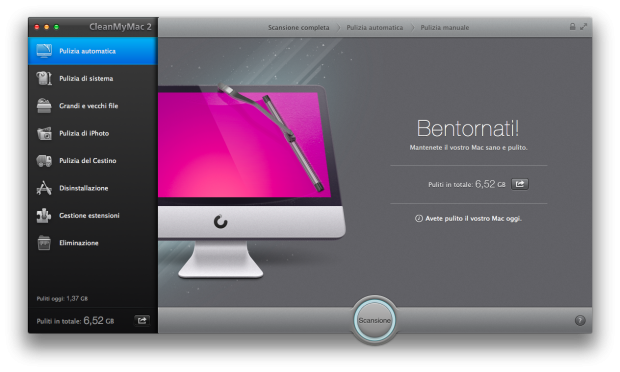This screenshot has height=372, width=620.
Task: Click the Gestione estensioni puzzle icon
Action: (44, 215)
